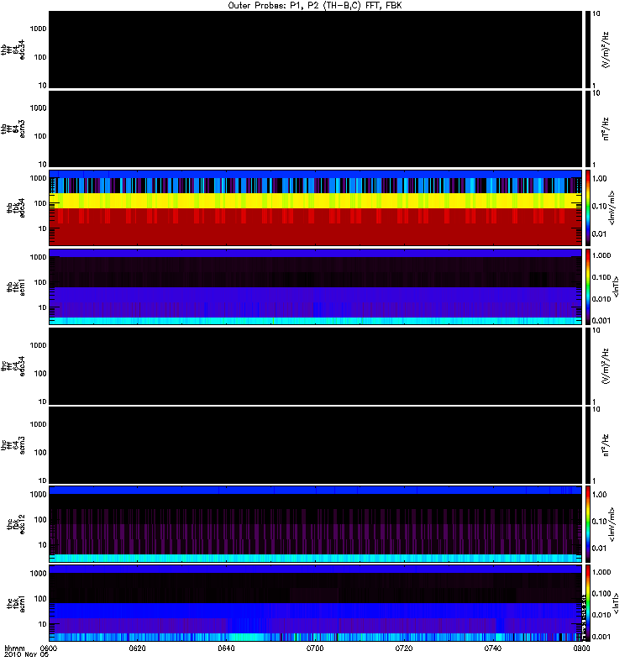The height and width of the screenshot is (672, 630).
Task: Click the <|nT|> unit label of the thb scm1 panel
Action: [616, 286]
